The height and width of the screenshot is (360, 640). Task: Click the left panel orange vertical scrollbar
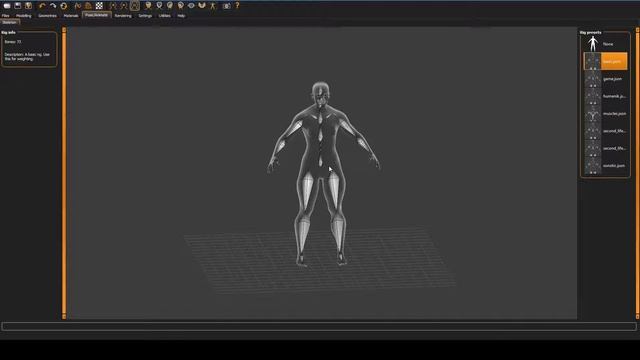(x=64, y=173)
